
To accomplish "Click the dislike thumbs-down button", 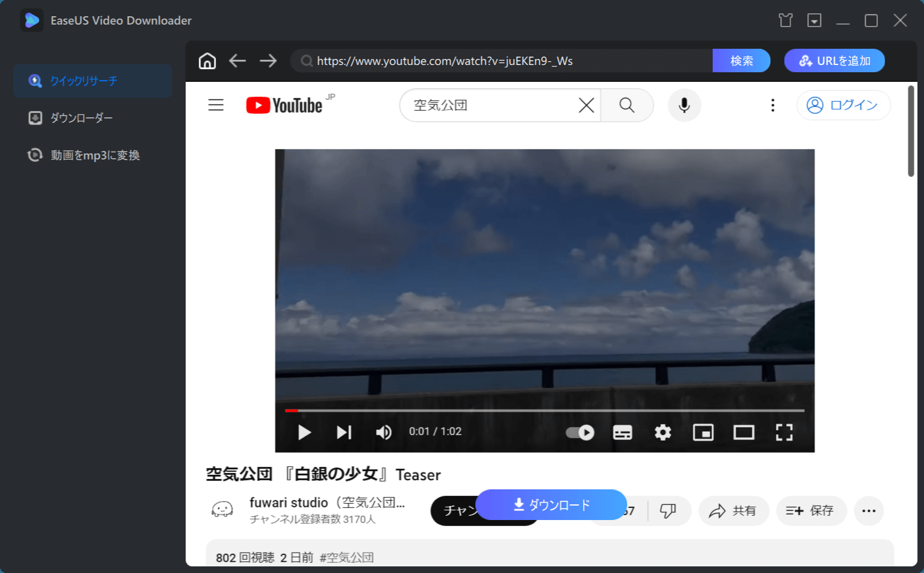I will click(x=668, y=511).
